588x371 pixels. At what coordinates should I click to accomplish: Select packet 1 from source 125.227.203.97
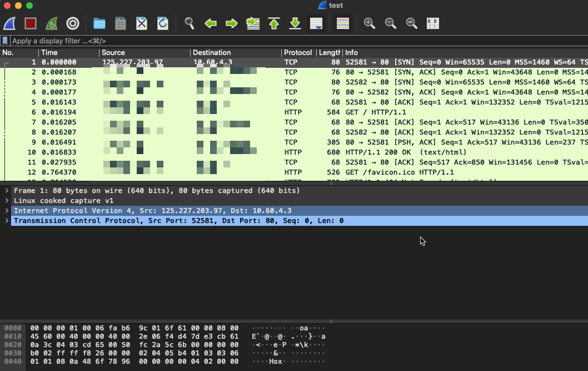coord(294,62)
